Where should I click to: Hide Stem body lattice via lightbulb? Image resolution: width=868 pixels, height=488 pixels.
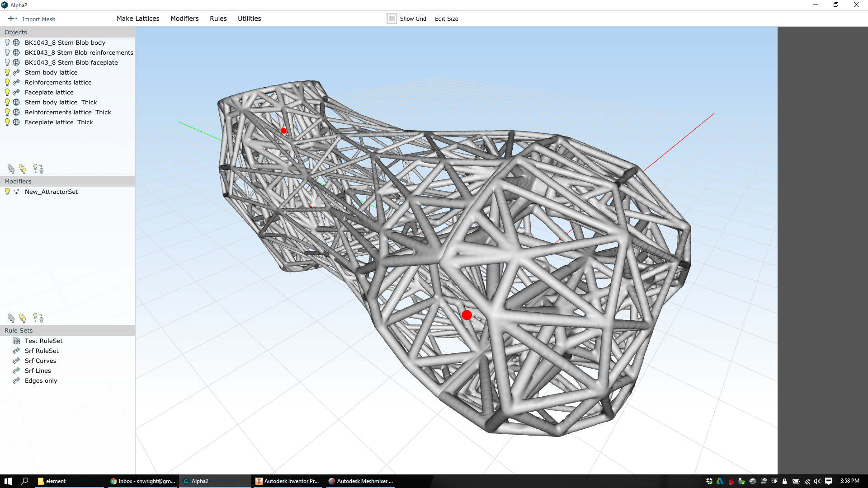click(x=7, y=72)
